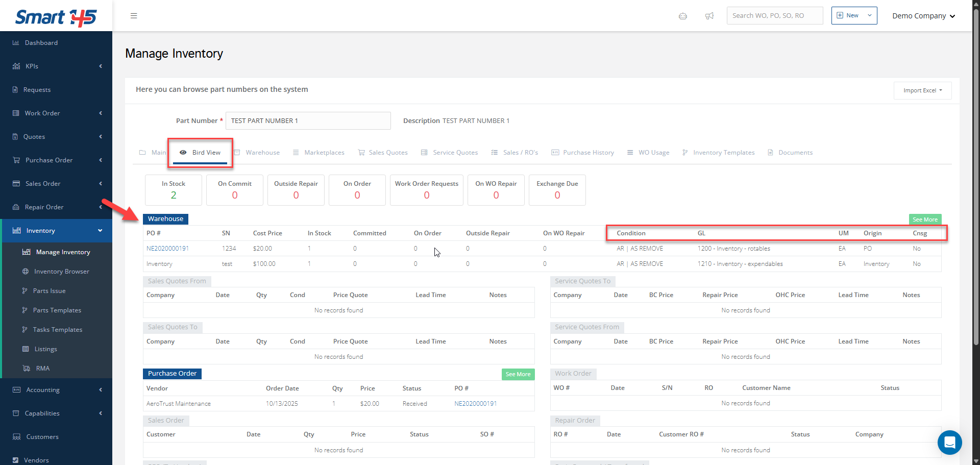This screenshot has width=980, height=465.
Task: Click the Smart 145 logo
Action: [56, 17]
